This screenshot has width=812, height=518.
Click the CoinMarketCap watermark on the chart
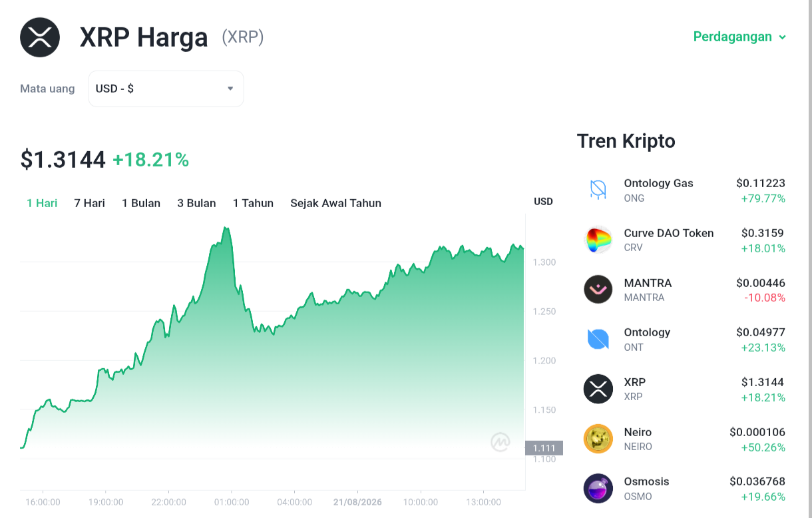pyautogui.click(x=501, y=442)
